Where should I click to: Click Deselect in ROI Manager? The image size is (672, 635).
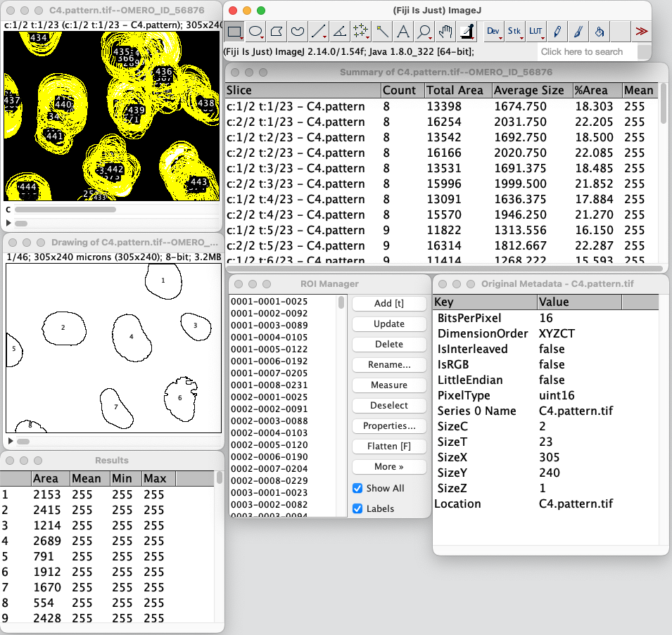(389, 406)
